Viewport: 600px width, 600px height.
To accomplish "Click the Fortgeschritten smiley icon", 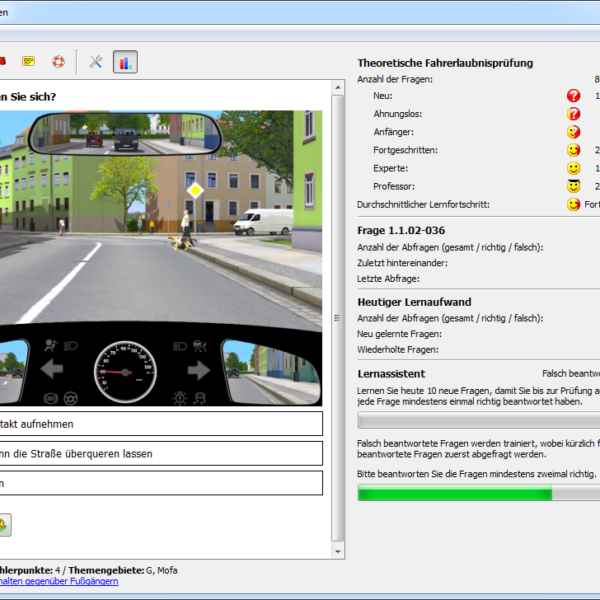I will tap(573, 150).
